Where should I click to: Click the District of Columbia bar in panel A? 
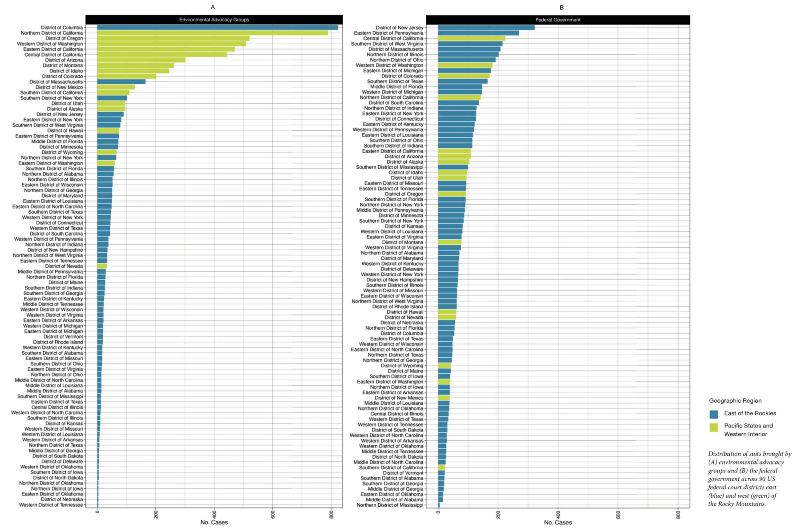217,28
